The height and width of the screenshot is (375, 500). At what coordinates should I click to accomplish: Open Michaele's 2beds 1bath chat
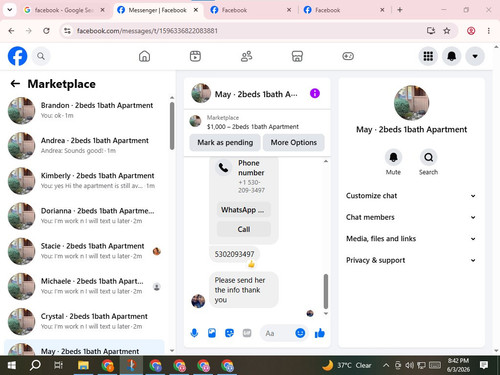click(85, 286)
